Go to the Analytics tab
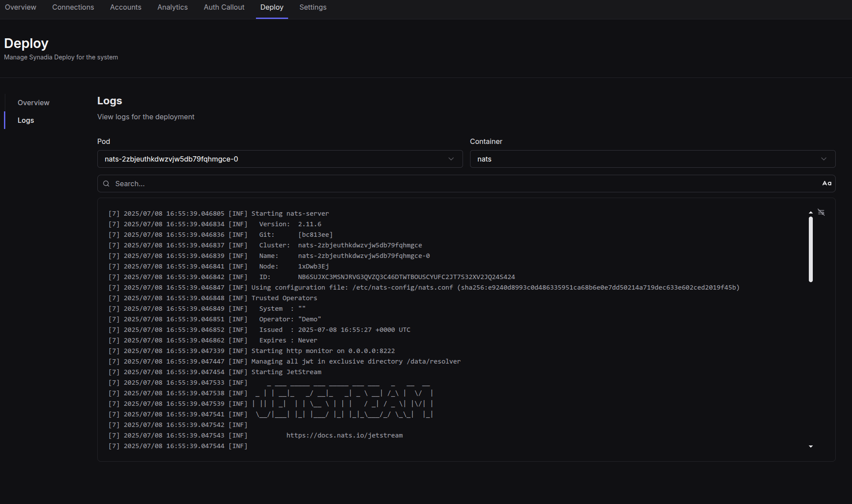 pos(173,7)
